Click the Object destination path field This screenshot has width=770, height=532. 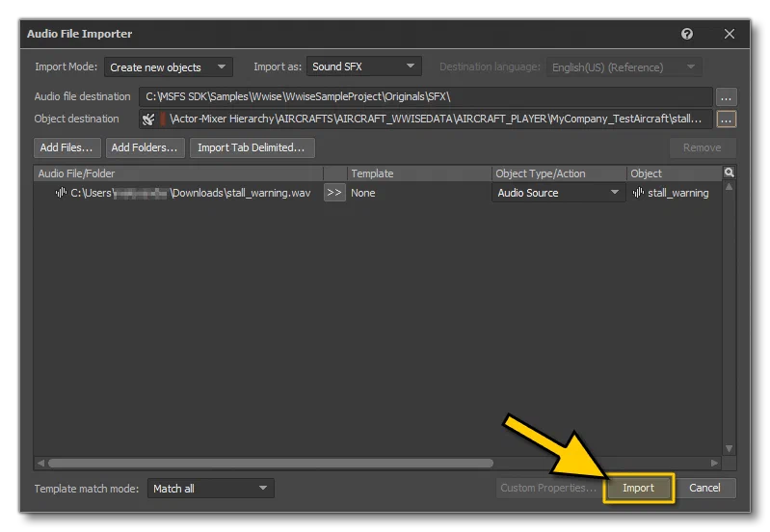[x=426, y=119]
